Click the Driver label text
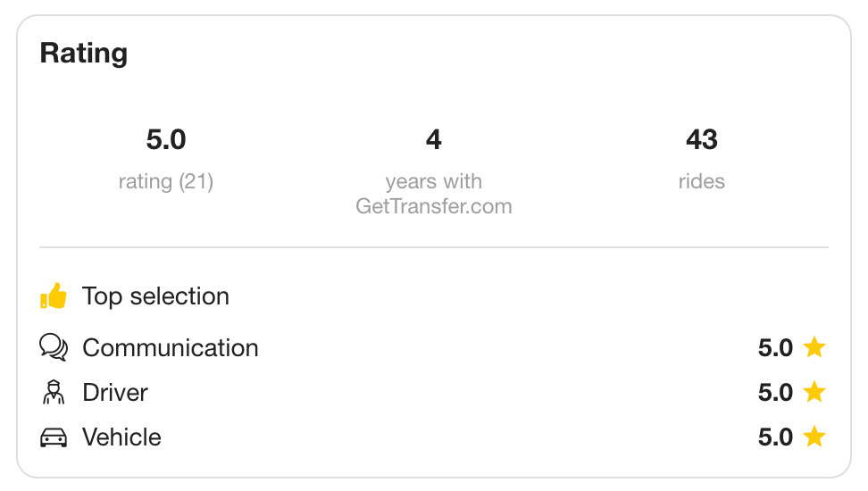 [115, 393]
